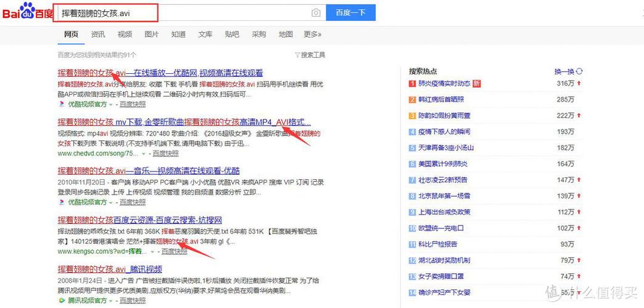The image size is (644, 308).
Task: Open hot search 陈韵如假扮黄雨萱
Action: pos(444,116)
